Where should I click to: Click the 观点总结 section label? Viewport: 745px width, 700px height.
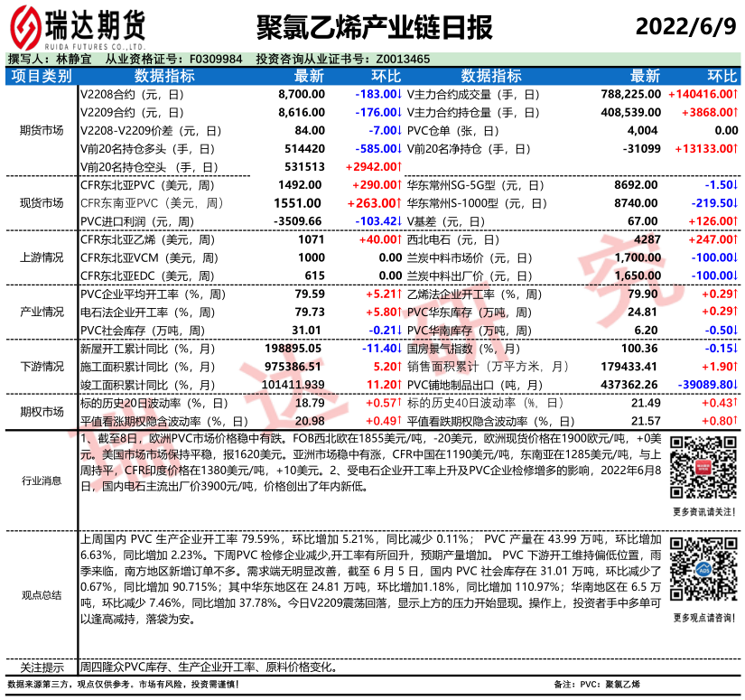pos(42,594)
